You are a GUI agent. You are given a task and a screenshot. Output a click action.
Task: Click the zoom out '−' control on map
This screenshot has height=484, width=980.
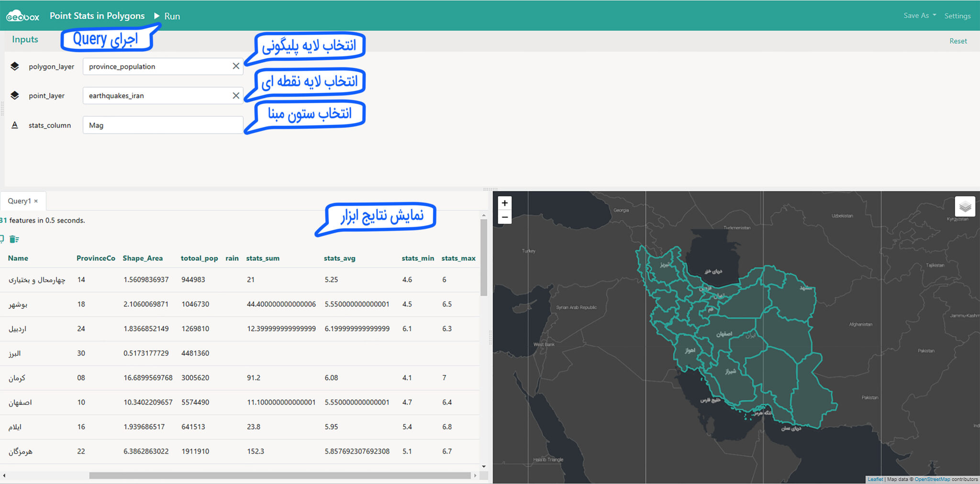click(504, 217)
